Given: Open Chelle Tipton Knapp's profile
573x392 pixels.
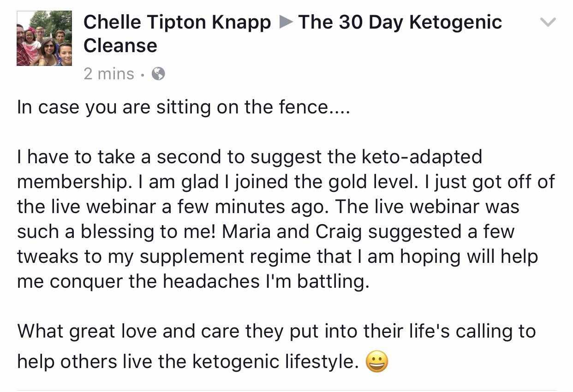Looking at the screenshot, I should pos(177,22).
